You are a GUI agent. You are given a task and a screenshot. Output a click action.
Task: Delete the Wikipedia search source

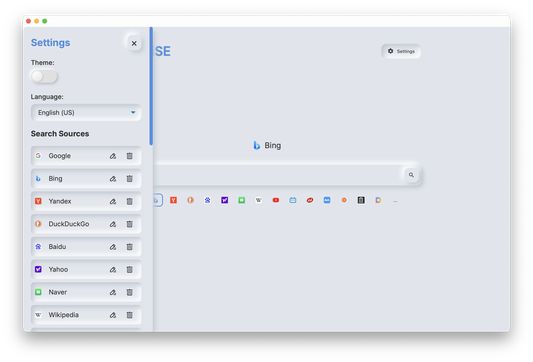[x=130, y=315]
